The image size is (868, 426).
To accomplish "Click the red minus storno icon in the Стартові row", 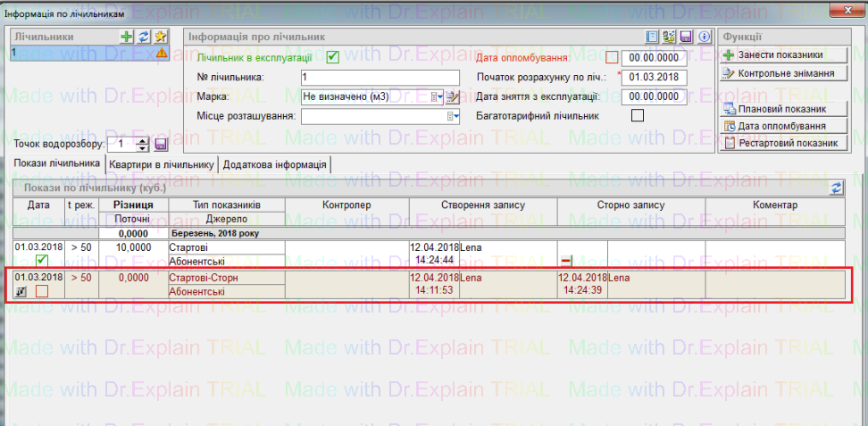I will coord(565,260).
